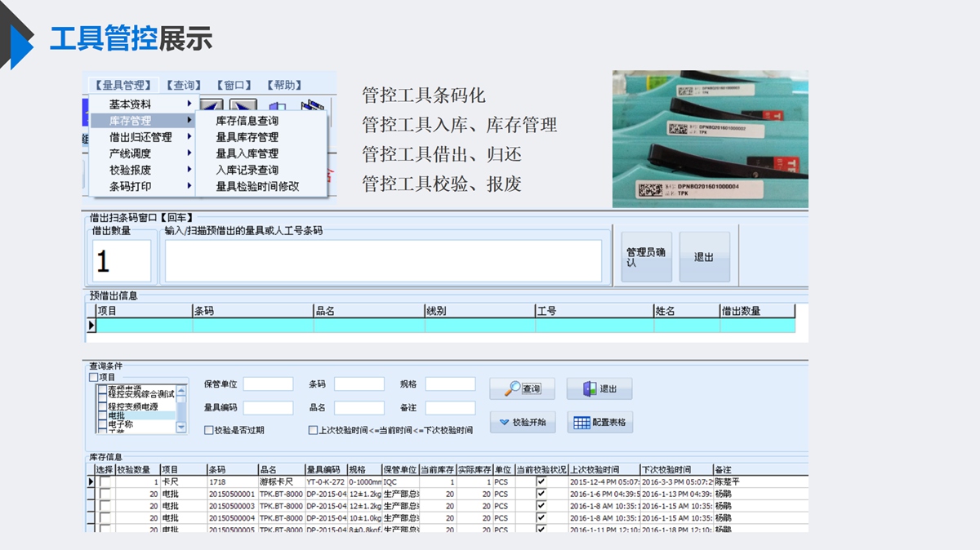Image resolution: width=980 pixels, height=550 pixels.
Task: Click the project list scrollbar down arrow
Action: [181, 427]
